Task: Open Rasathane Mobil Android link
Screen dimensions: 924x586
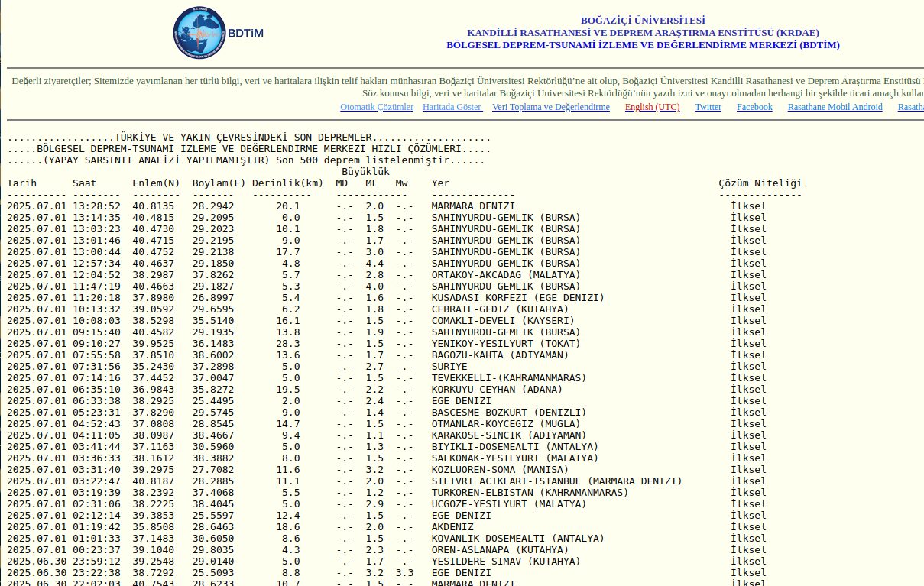Action: (835, 107)
